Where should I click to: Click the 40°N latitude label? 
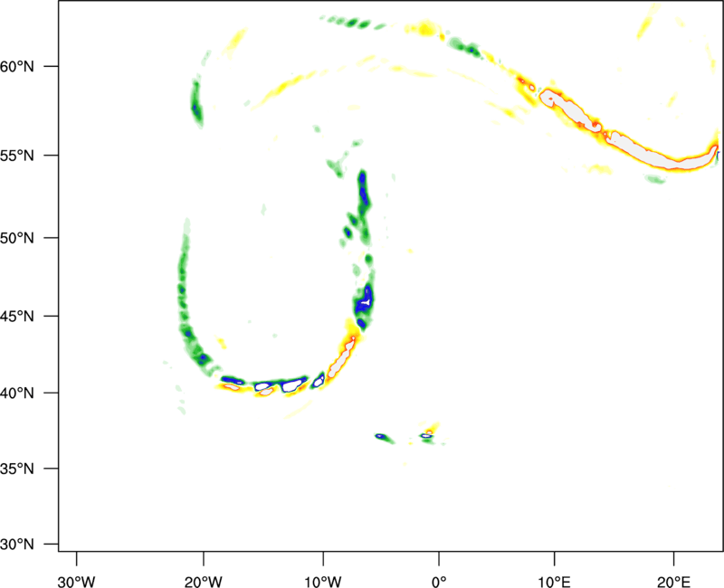click(17, 394)
